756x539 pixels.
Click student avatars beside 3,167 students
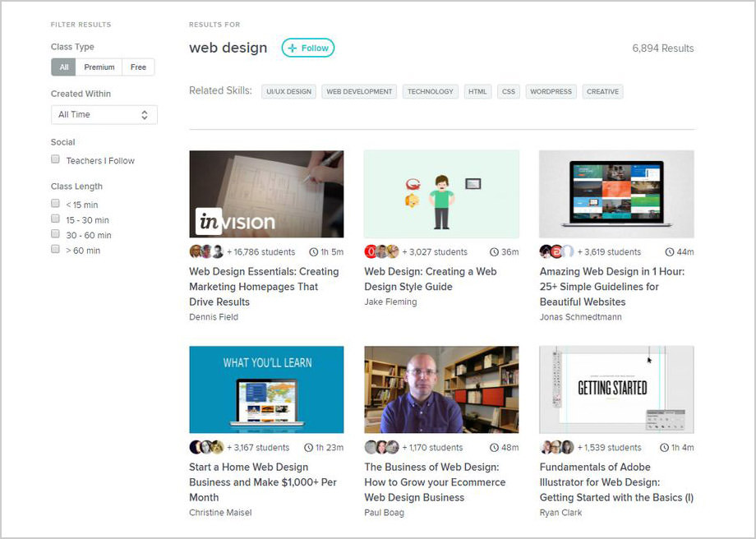tap(206, 448)
